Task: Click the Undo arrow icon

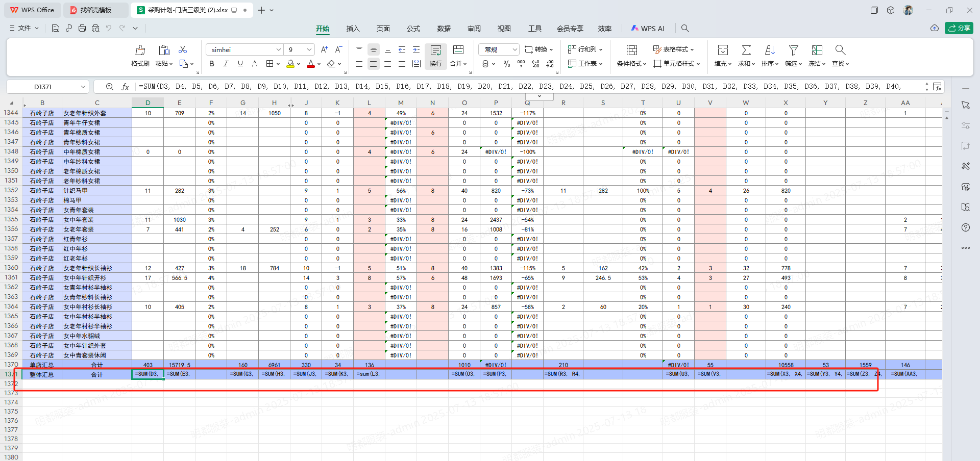Action: 109,28
